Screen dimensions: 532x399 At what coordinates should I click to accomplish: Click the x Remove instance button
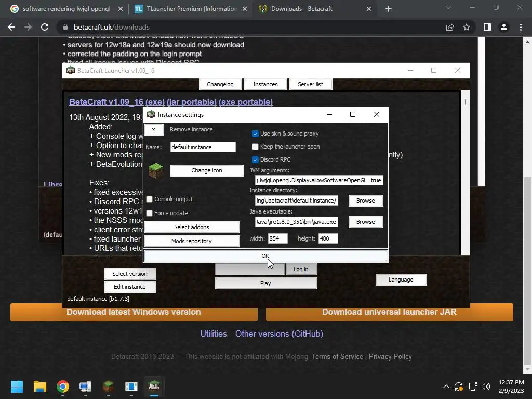(x=154, y=129)
